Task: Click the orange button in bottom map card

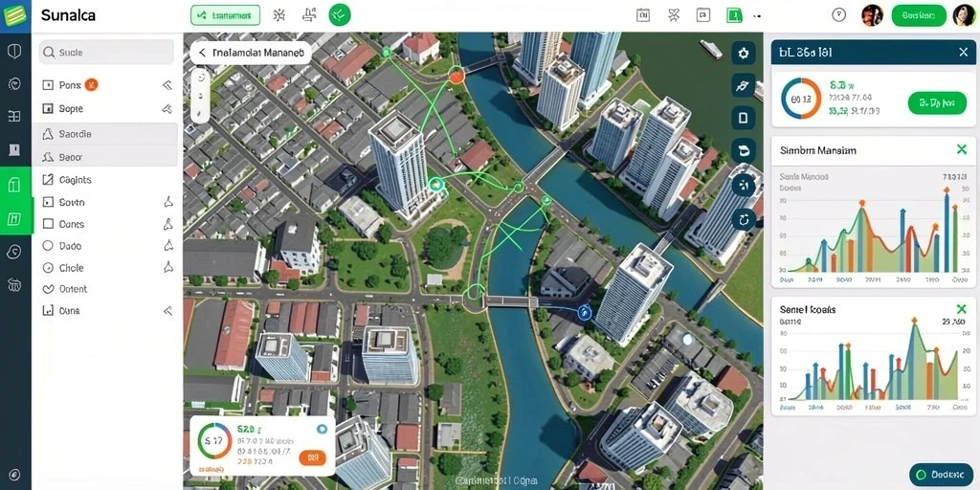Action: pyautogui.click(x=313, y=457)
